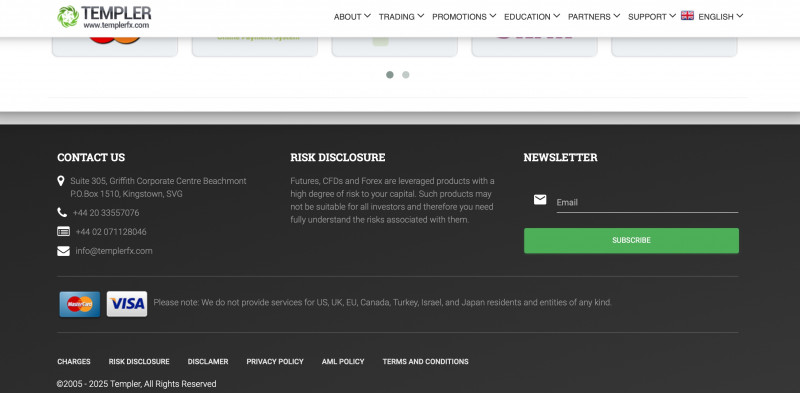Click fax number +44 02 071128046
800x393 pixels.
point(111,232)
